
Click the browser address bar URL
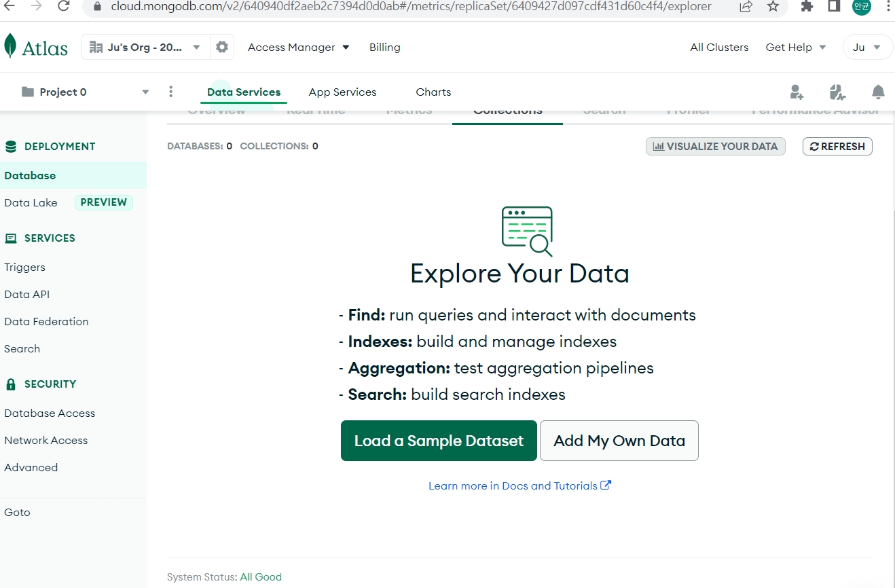[x=412, y=6]
